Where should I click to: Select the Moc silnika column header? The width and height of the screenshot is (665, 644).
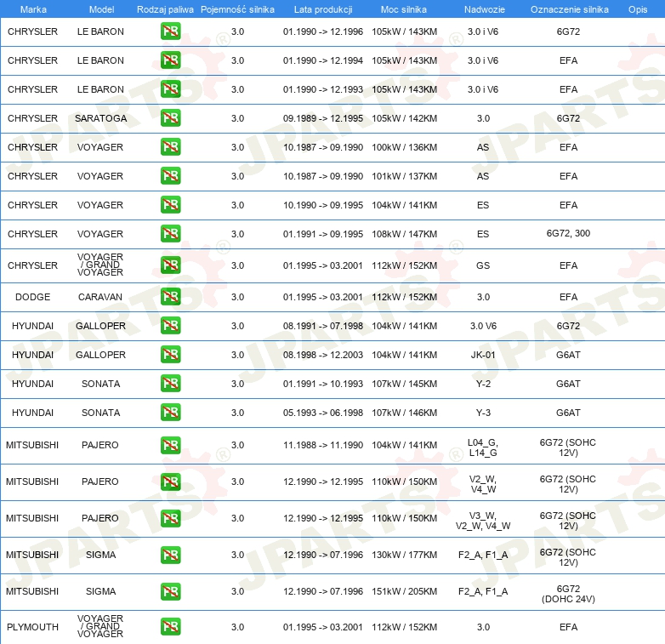click(404, 9)
